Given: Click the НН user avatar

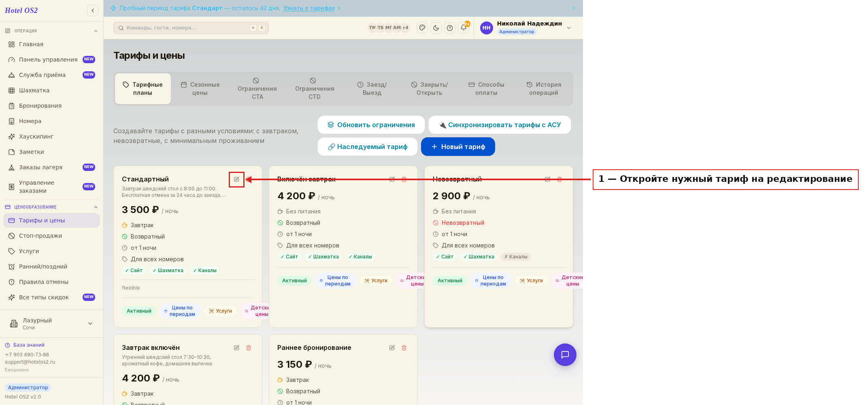Looking at the screenshot, I should [x=487, y=28].
